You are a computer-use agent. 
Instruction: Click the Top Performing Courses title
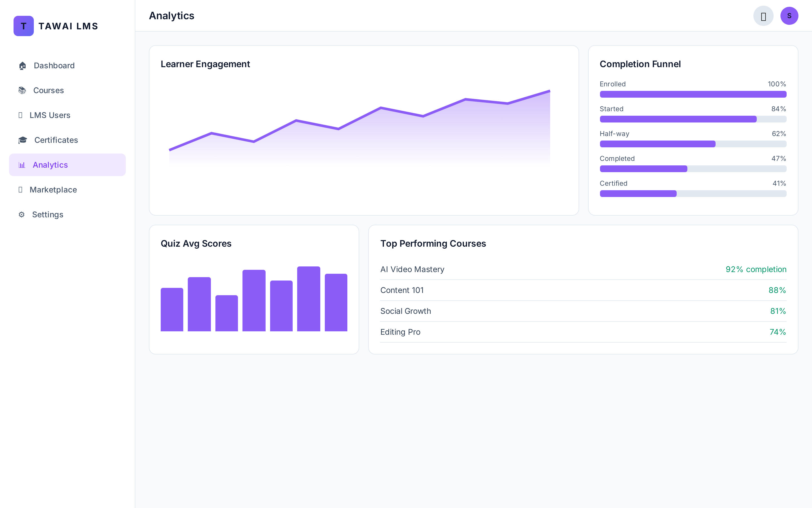point(433,244)
